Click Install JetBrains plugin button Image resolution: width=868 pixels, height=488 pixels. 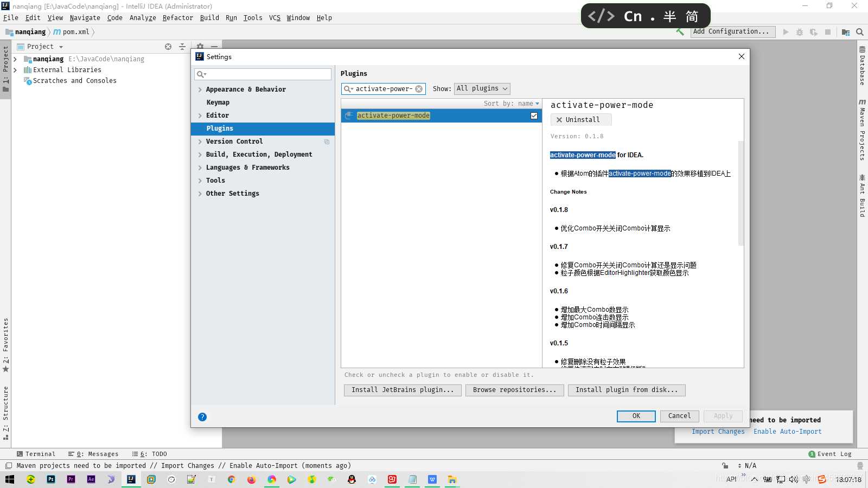[x=403, y=390]
